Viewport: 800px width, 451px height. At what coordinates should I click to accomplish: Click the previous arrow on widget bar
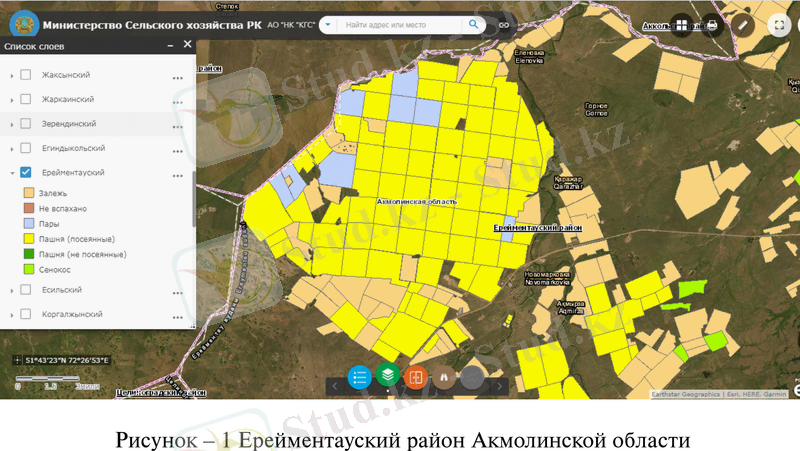[335, 386]
